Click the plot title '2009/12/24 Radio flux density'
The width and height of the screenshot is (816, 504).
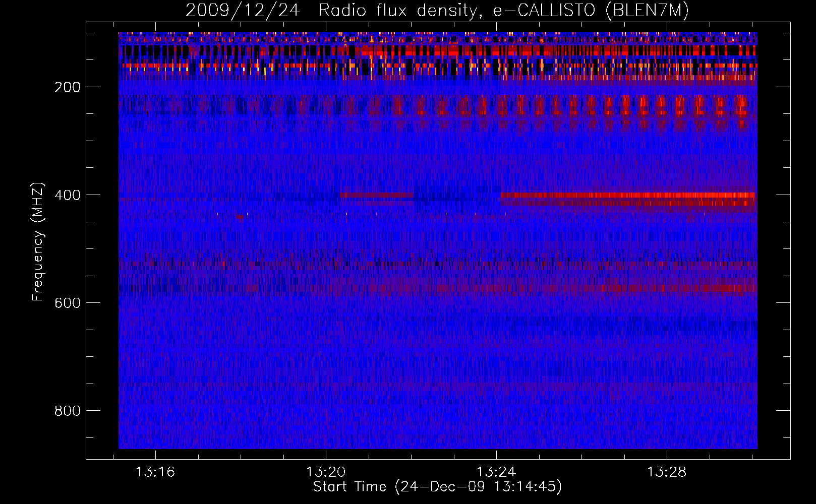click(x=330, y=11)
